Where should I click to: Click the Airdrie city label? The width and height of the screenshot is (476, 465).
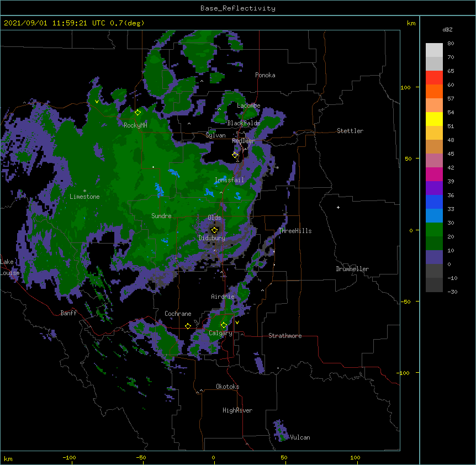[x=223, y=297]
